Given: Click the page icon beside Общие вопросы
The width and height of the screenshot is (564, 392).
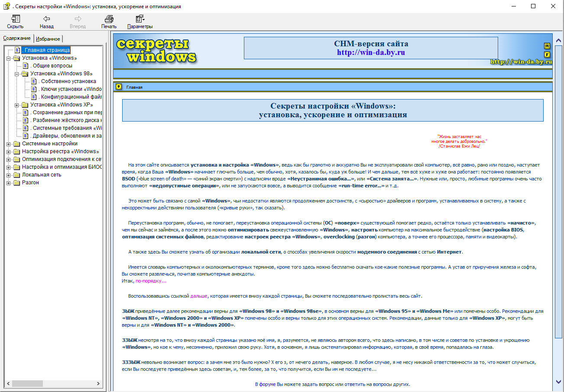Looking at the screenshot, I should (26, 66).
